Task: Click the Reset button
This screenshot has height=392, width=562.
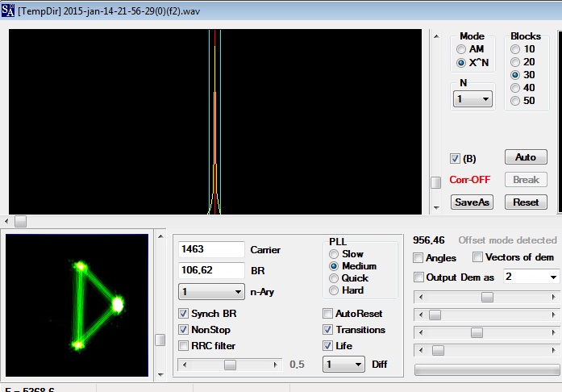Action: (526, 202)
